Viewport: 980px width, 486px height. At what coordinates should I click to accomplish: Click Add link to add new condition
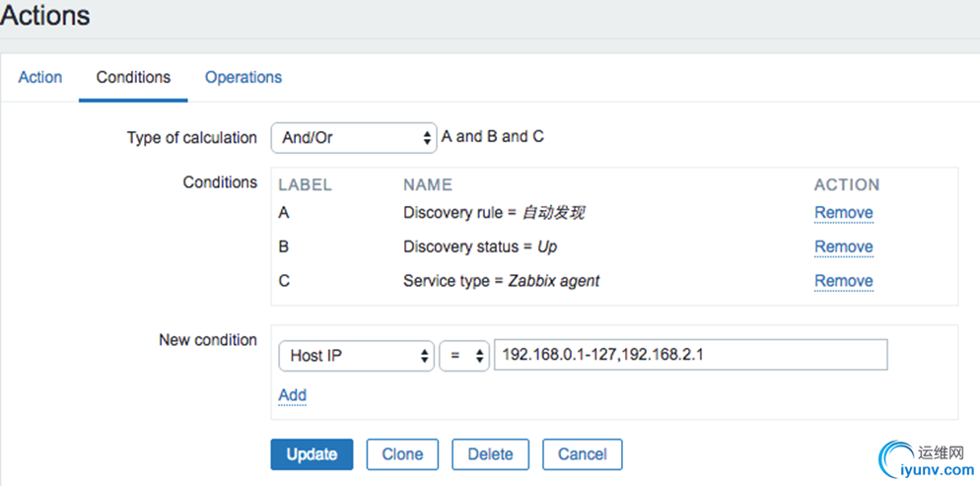coord(292,395)
